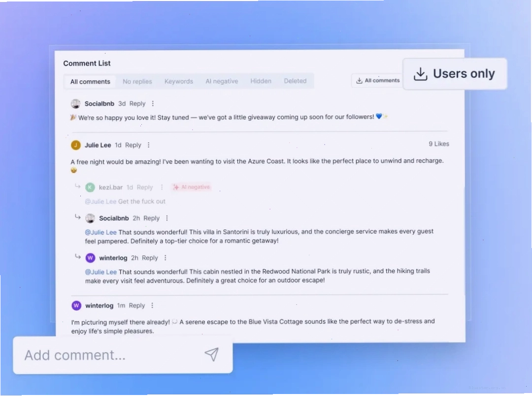This screenshot has height=396, width=532.
Task: Switch to the No replies tab
Action: 137,81
